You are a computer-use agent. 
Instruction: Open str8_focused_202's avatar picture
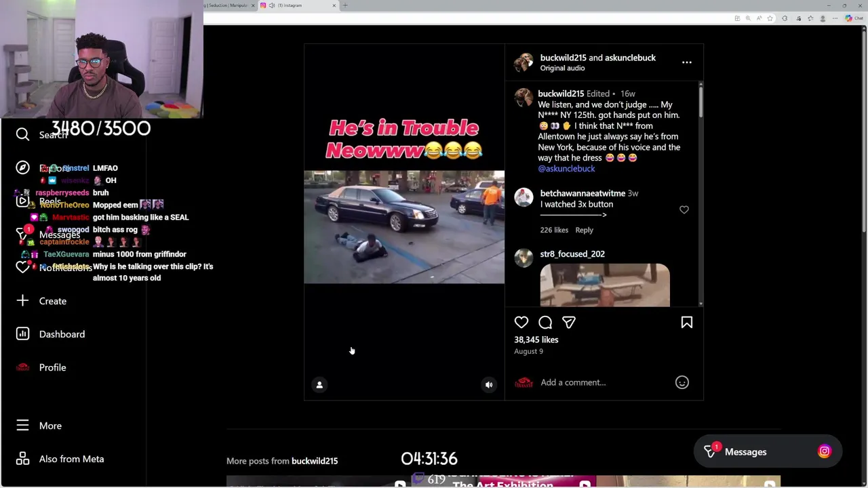[524, 258]
